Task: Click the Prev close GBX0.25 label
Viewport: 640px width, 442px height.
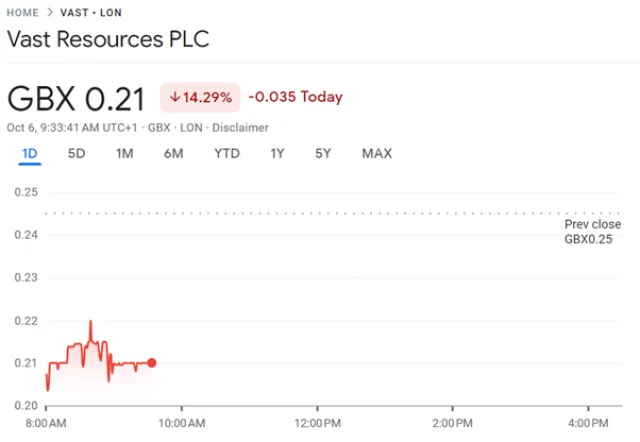Action: pyautogui.click(x=592, y=232)
